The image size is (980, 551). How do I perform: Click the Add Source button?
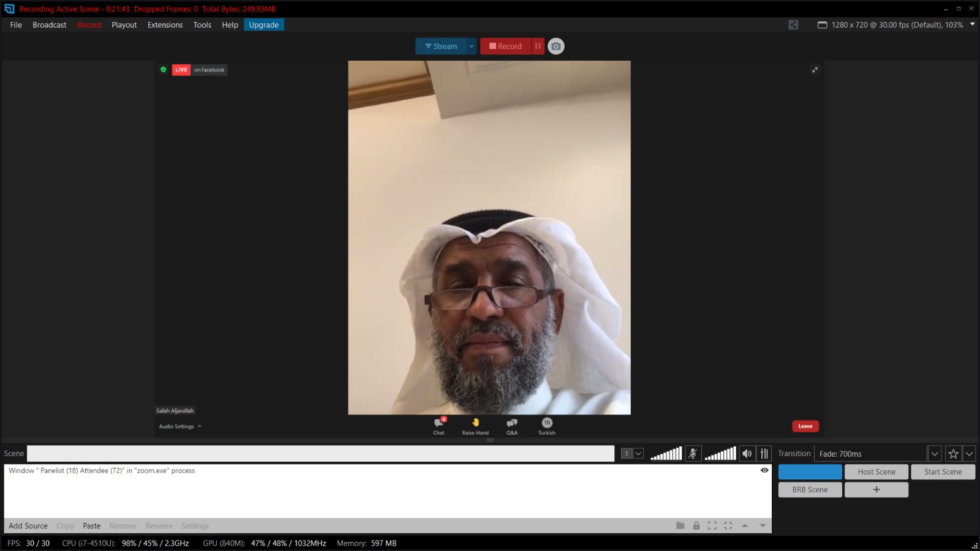click(28, 526)
